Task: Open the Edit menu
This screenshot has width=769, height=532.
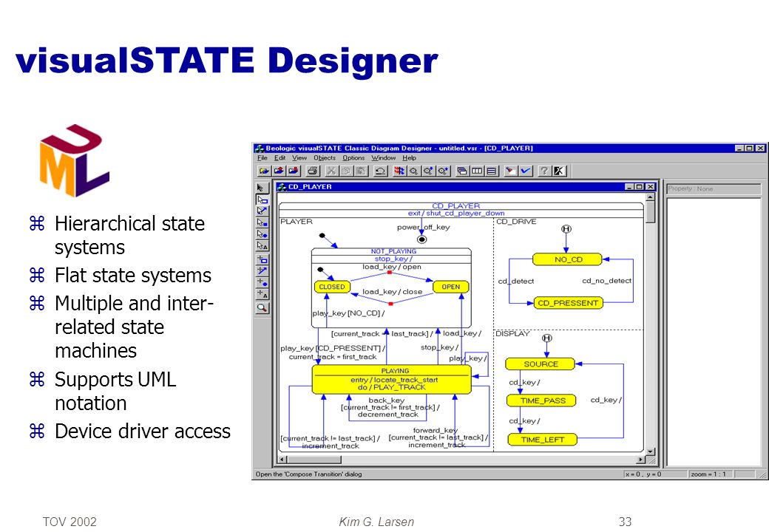Action: tap(280, 157)
